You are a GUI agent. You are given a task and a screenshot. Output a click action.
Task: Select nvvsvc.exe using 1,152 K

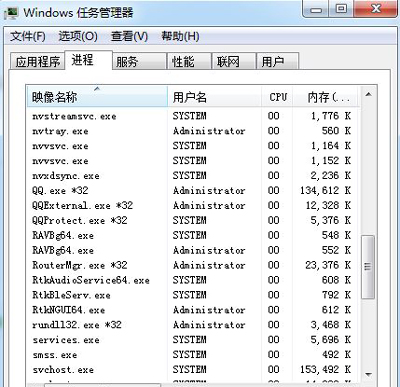(x=193, y=161)
